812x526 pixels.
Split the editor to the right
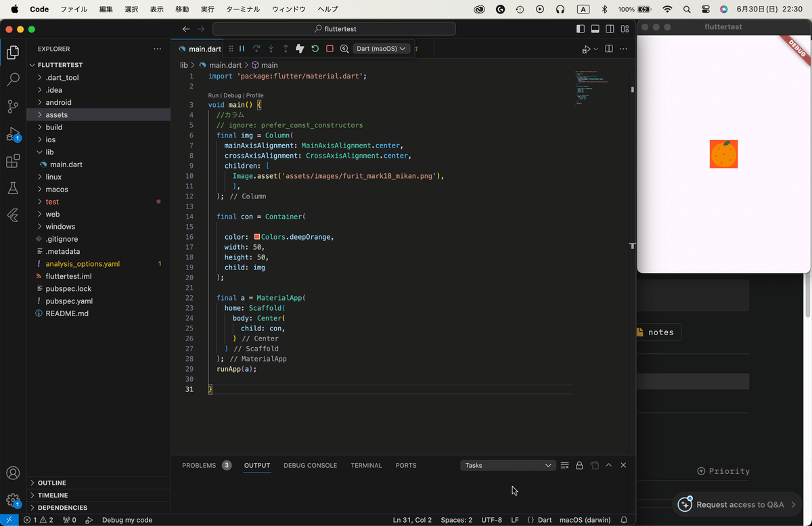click(609, 49)
